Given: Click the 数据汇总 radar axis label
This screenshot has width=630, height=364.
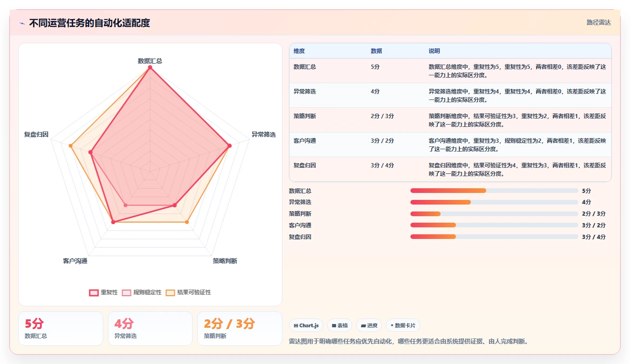Looking at the screenshot, I should coord(150,61).
